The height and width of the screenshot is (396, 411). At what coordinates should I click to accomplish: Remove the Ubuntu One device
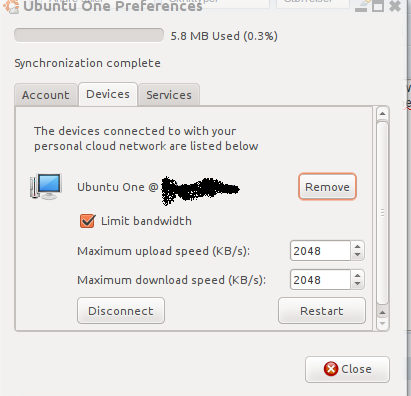tap(327, 187)
